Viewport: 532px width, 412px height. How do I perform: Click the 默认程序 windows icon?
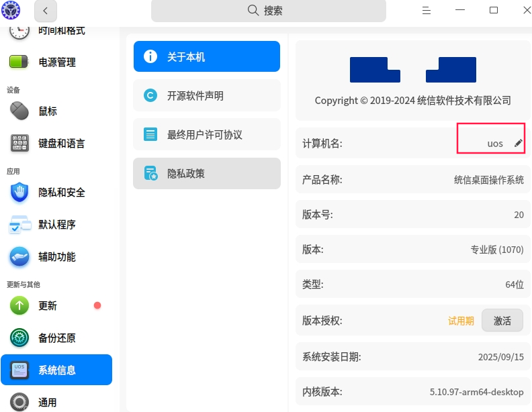[19, 224]
